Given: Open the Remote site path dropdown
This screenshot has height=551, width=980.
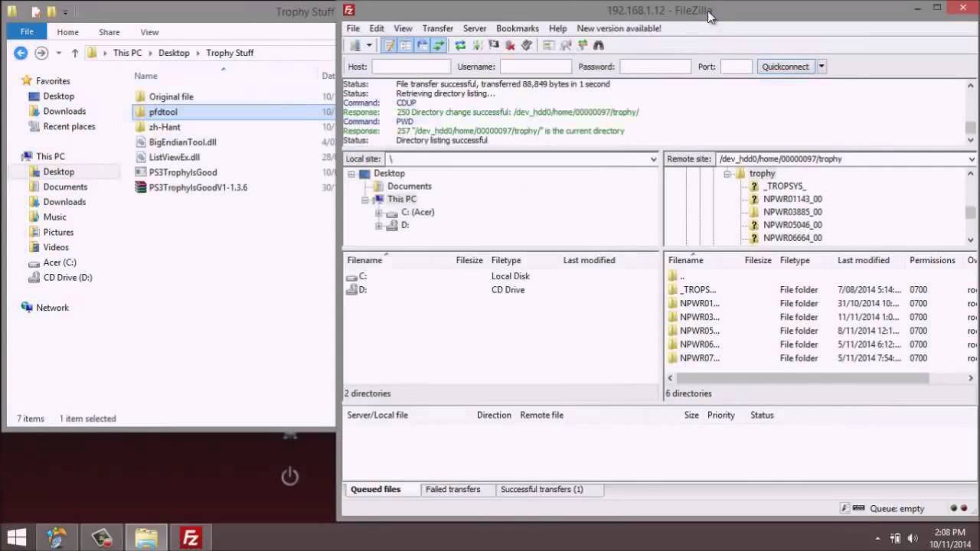Looking at the screenshot, I should click(x=972, y=159).
